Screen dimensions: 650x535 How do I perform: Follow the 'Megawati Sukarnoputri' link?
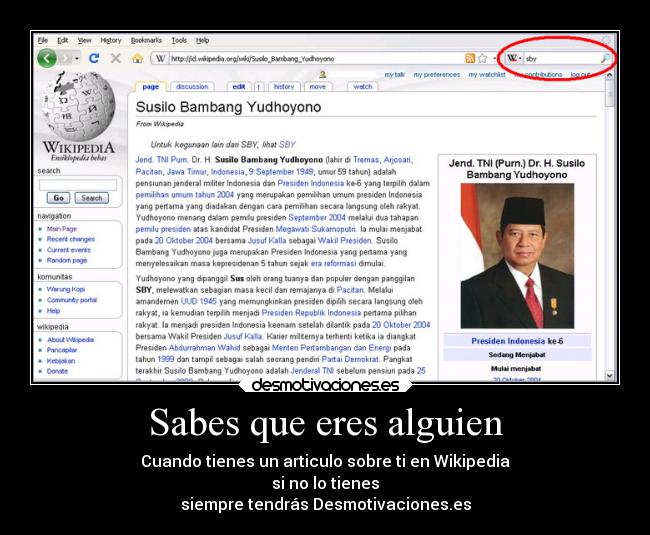315,229
